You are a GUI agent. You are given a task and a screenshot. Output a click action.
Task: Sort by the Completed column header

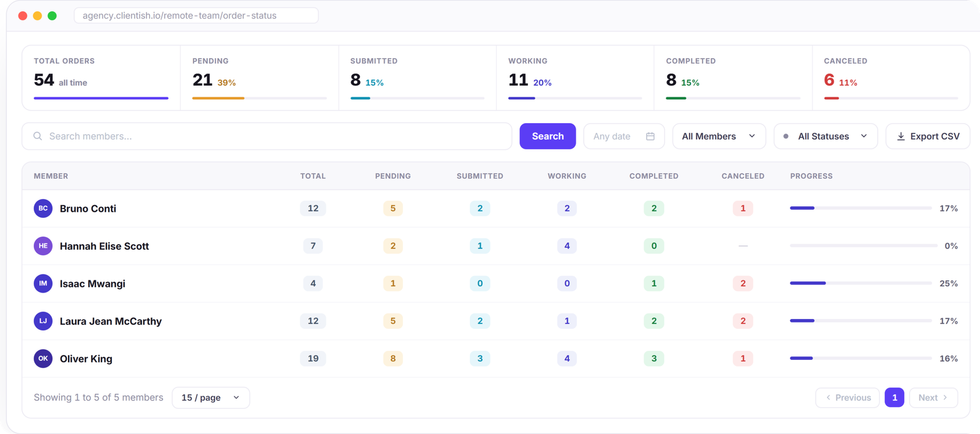[654, 176]
